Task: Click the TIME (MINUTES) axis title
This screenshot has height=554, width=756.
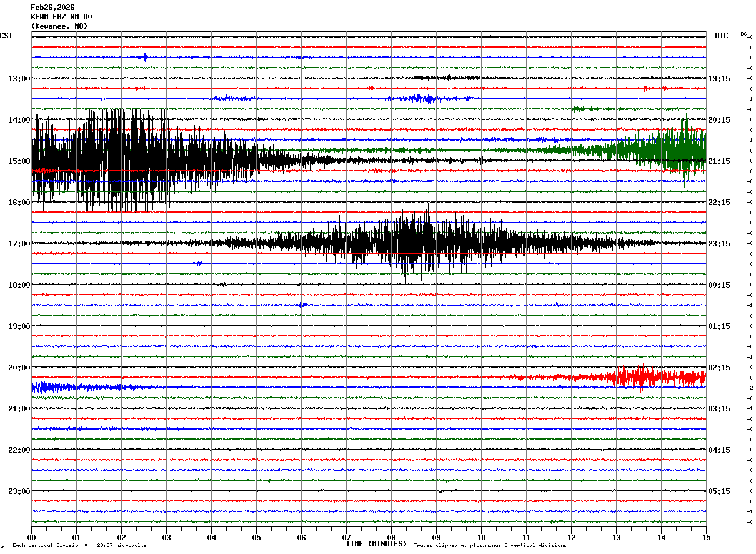Action: 376,544
